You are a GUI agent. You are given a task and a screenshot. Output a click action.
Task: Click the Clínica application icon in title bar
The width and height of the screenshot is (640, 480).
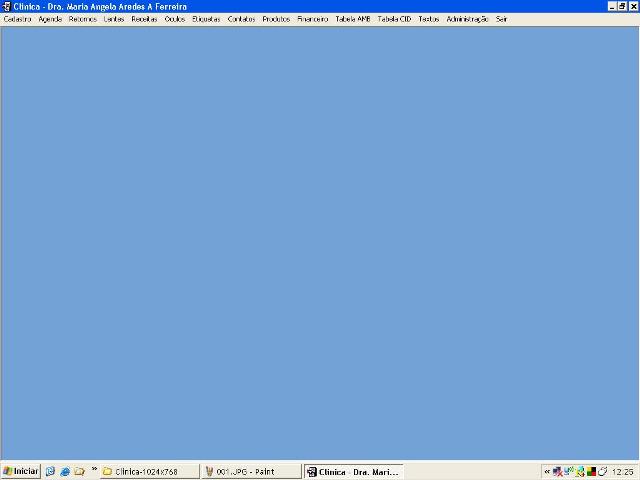(x=6, y=7)
